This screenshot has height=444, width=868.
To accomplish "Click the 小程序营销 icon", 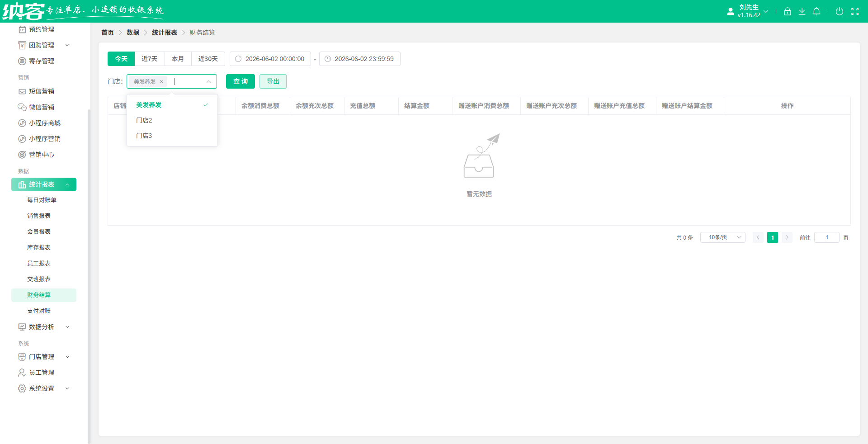I will tap(22, 139).
